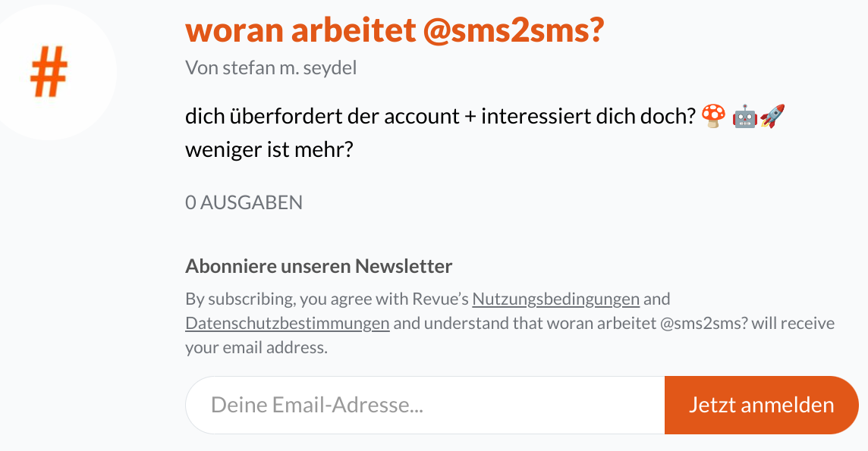Open the Datenschutzbestimmungen link
This screenshot has width=868, height=451.
[288, 324]
